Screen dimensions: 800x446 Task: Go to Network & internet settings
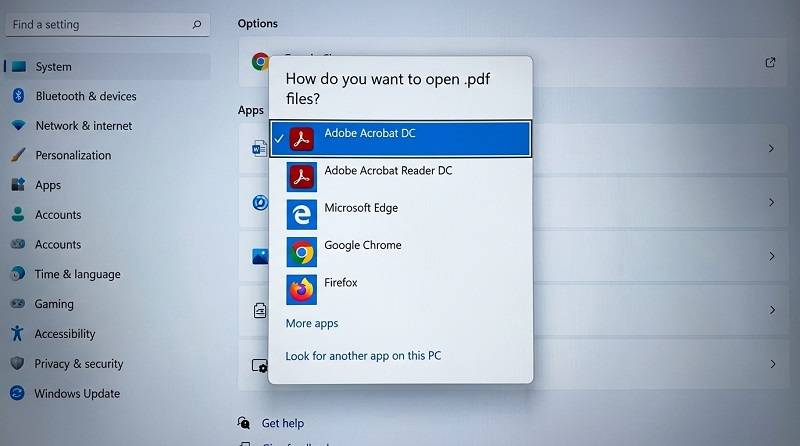click(x=84, y=126)
